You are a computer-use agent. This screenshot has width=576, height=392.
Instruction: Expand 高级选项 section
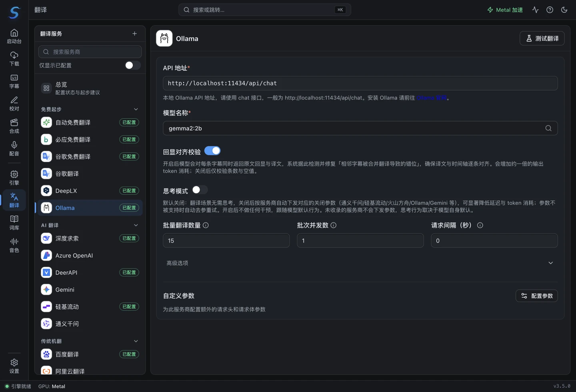tap(360, 263)
